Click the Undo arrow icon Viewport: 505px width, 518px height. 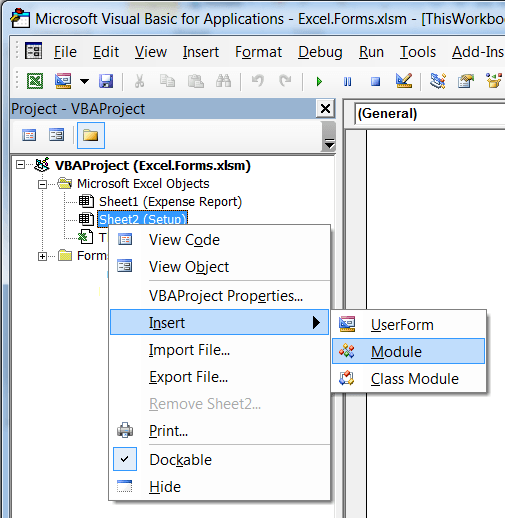pos(257,81)
